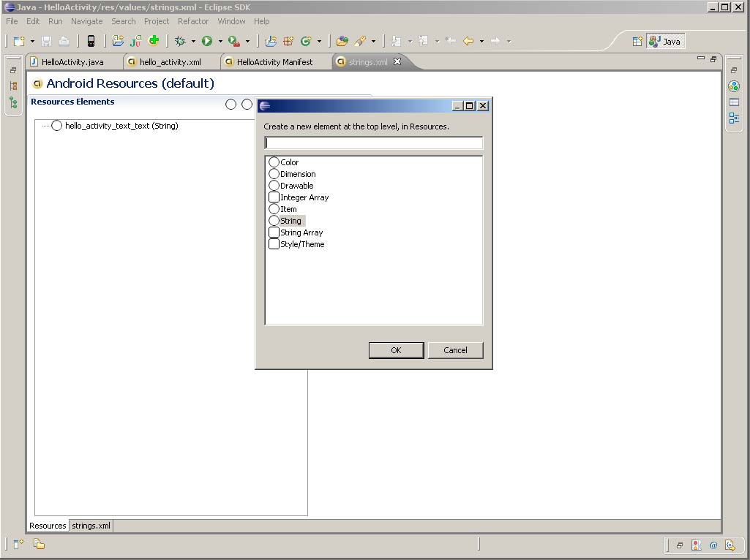The height and width of the screenshot is (560, 750).
Task: Click the folder icon in bottom status bar
Action: (39, 544)
